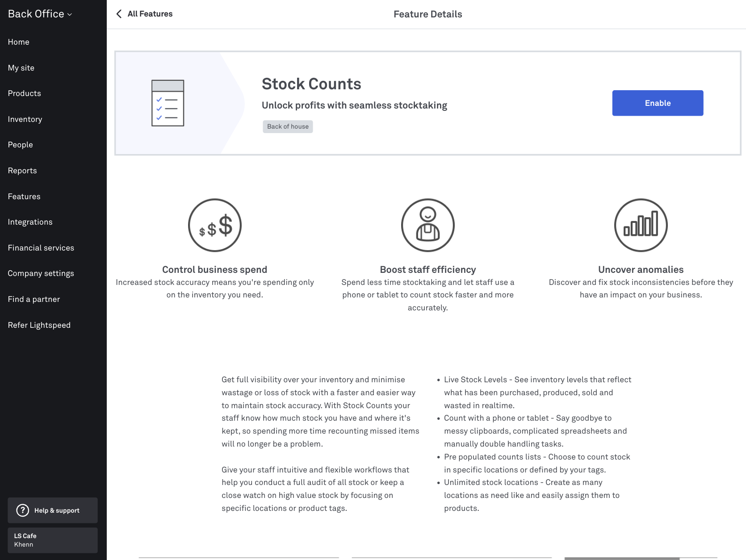The image size is (746, 560).
Task: Open Refer Lightspeed in the sidebar
Action: pyautogui.click(x=39, y=325)
